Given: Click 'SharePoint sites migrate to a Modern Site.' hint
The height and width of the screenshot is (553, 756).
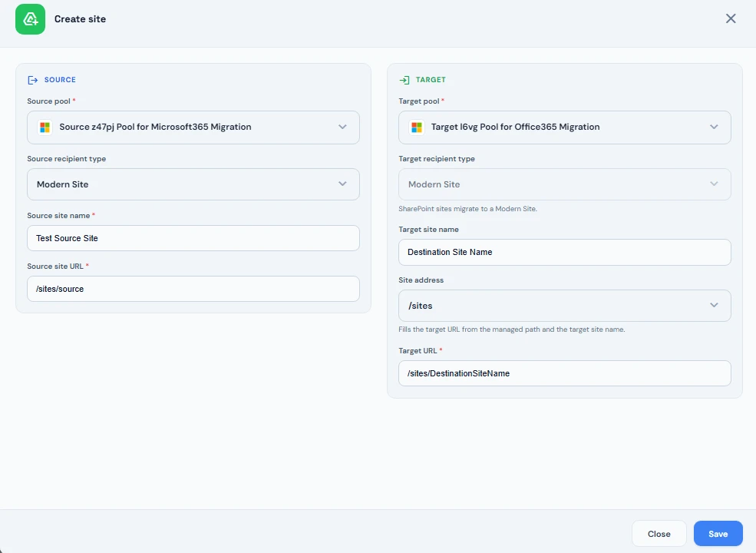Looking at the screenshot, I should (467, 209).
